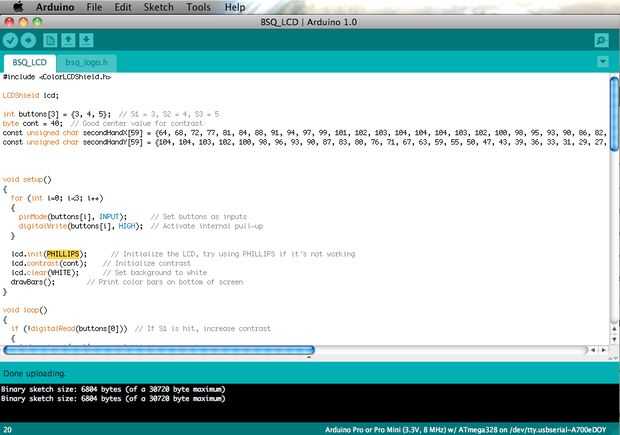Switch to the BSQ_LCD tab

(30, 63)
